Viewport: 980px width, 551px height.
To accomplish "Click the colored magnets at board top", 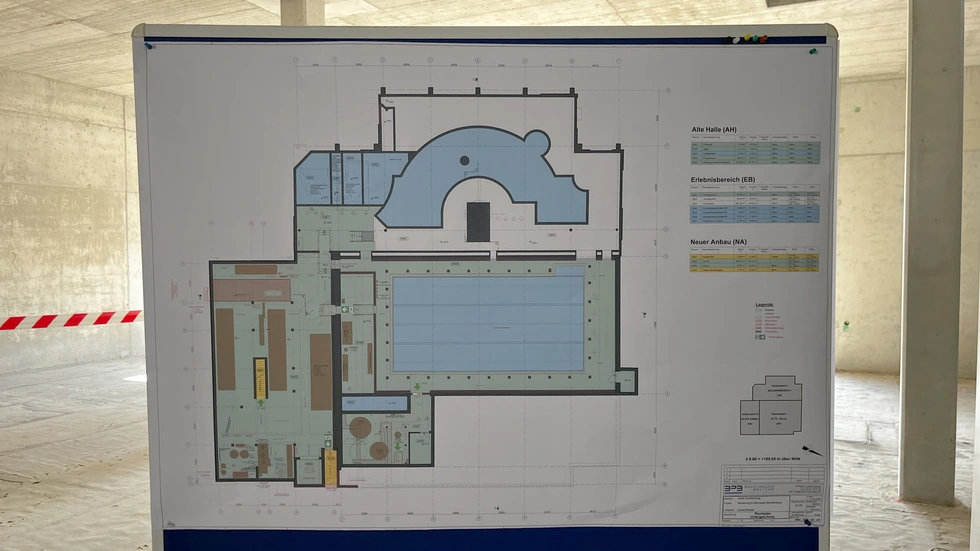I will (749, 39).
